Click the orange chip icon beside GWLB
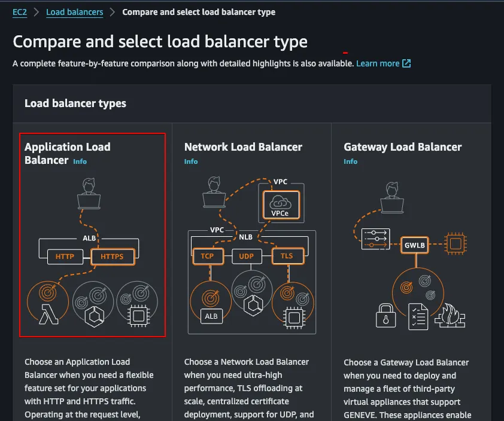Viewport: 504px width, 421px height. pyautogui.click(x=456, y=244)
